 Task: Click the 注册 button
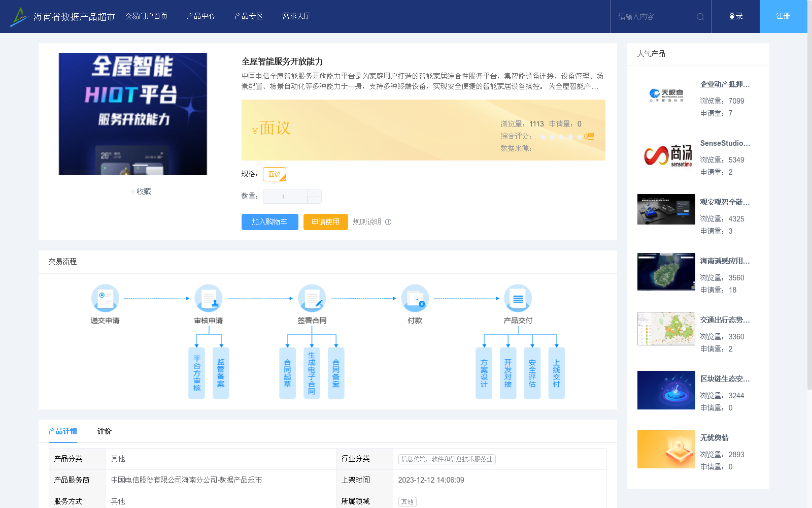click(x=784, y=16)
